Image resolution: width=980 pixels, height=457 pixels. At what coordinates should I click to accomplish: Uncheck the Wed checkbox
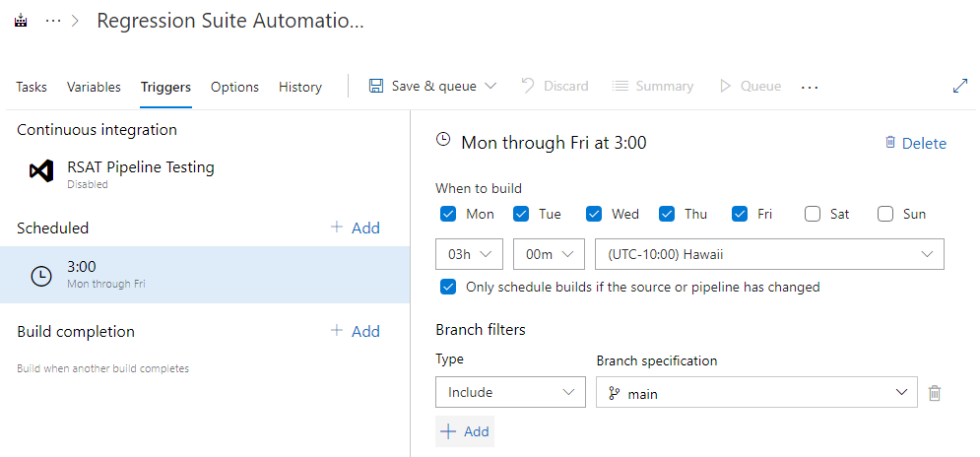(594, 214)
